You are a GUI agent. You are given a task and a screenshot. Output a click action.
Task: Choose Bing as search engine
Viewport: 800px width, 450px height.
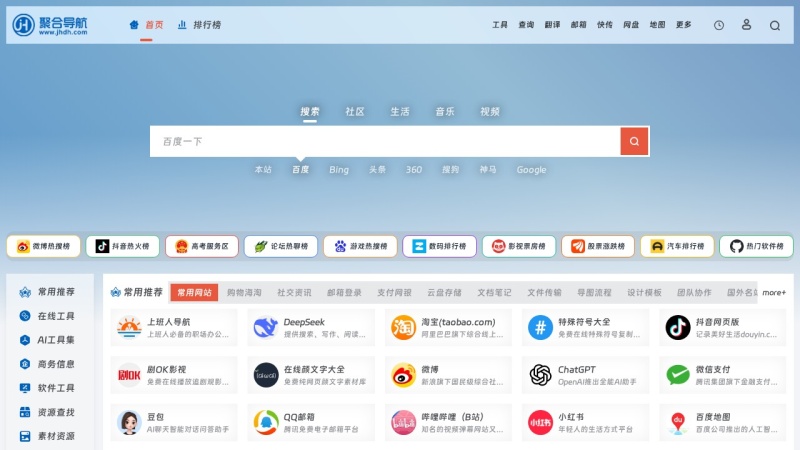click(339, 169)
